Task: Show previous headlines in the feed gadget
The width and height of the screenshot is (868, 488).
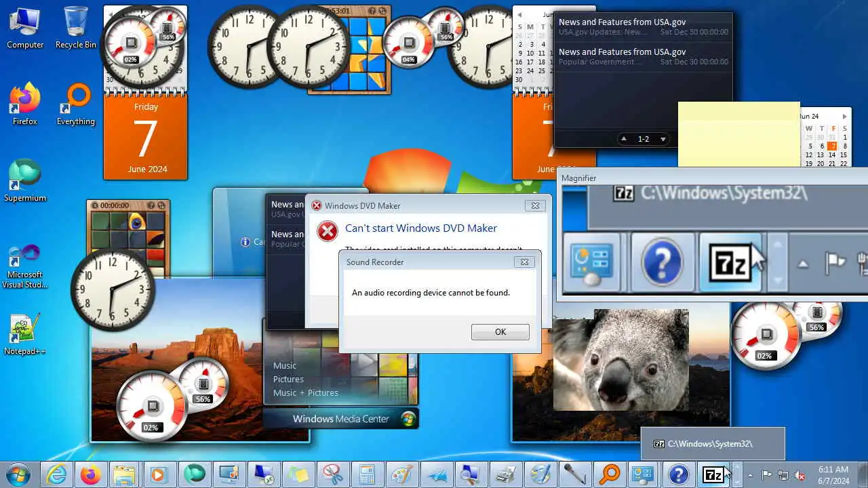Action: click(624, 139)
